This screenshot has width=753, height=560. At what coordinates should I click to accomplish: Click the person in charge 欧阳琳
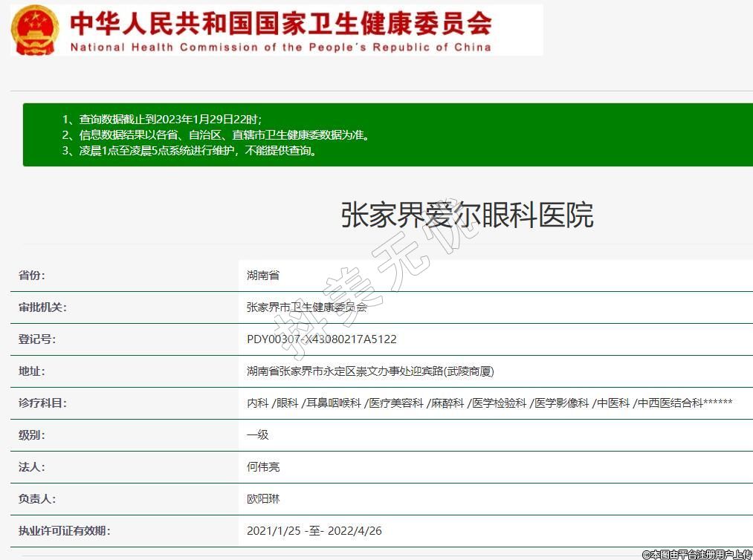tap(263, 499)
